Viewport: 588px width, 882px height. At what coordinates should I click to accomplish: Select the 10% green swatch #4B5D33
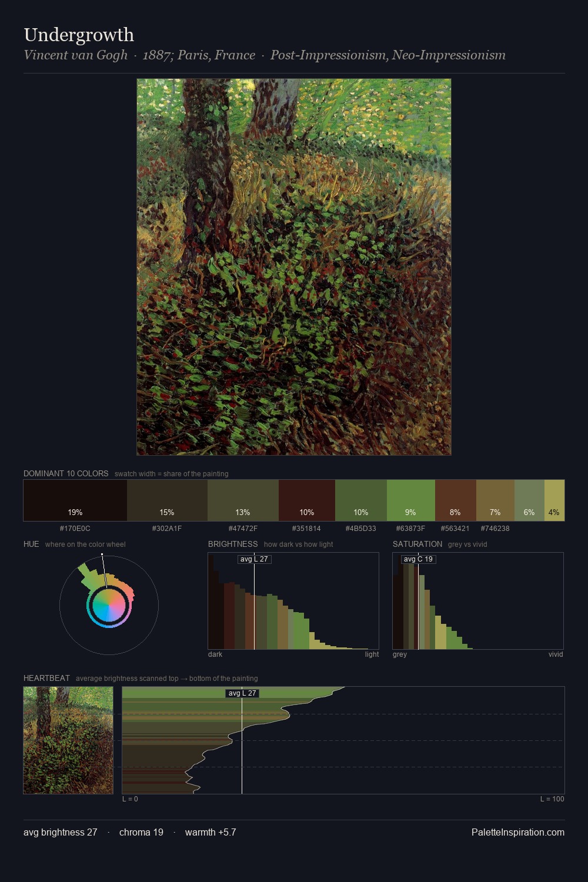(x=361, y=500)
